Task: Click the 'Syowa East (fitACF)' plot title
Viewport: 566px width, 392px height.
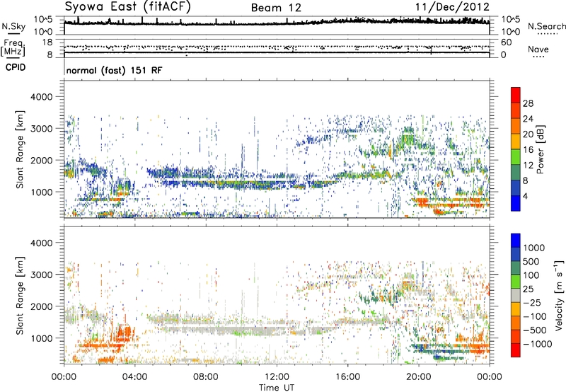Action: click(x=128, y=6)
